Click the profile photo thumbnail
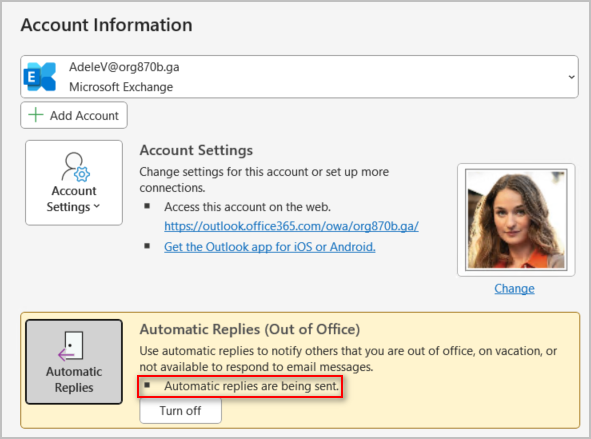This screenshot has height=439, width=591. coord(516,220)
